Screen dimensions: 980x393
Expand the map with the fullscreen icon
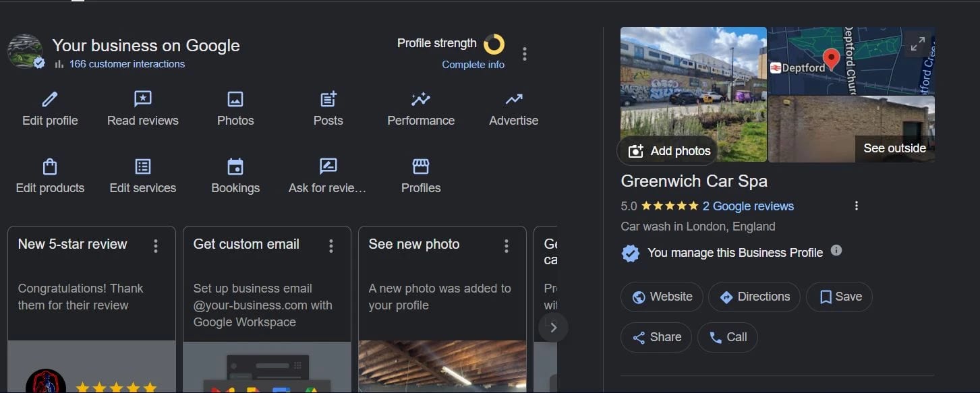(918, 44)
